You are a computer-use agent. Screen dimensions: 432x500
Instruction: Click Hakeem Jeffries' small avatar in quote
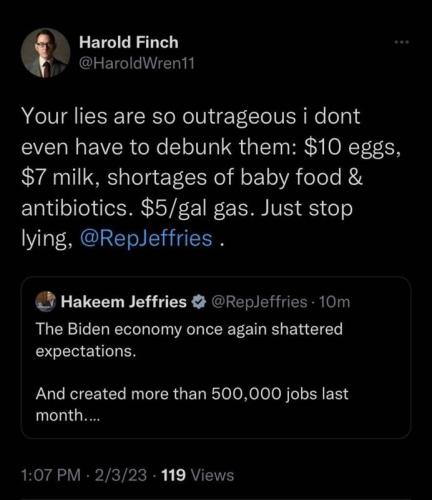[46, 301]
